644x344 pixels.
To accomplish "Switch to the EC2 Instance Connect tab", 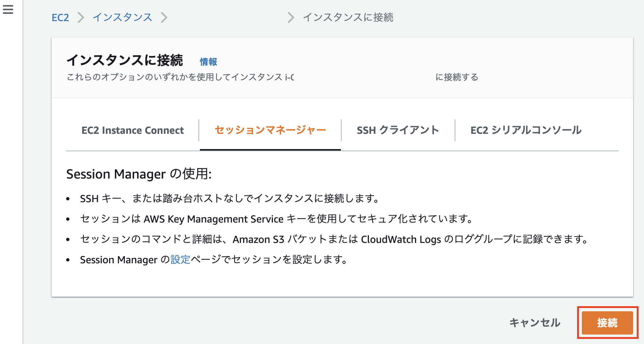I will [133, 130].
